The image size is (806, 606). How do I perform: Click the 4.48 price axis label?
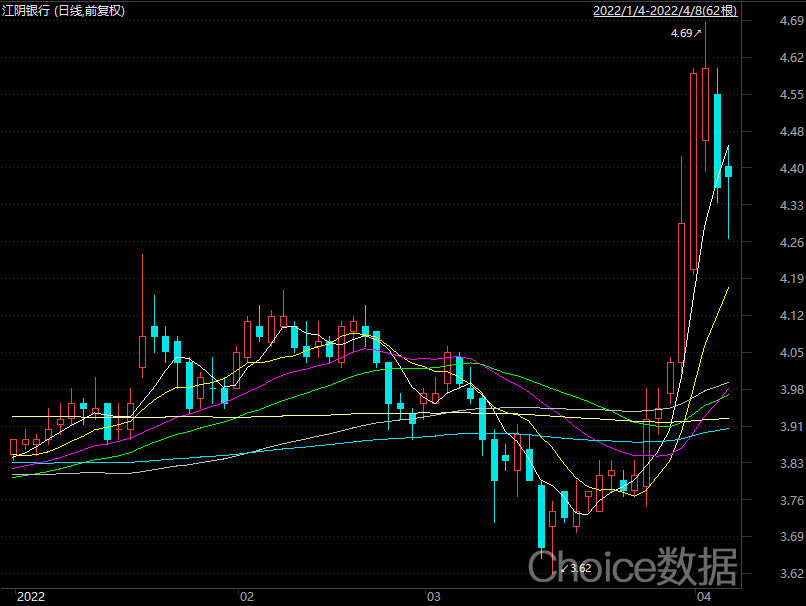point(792,132)
